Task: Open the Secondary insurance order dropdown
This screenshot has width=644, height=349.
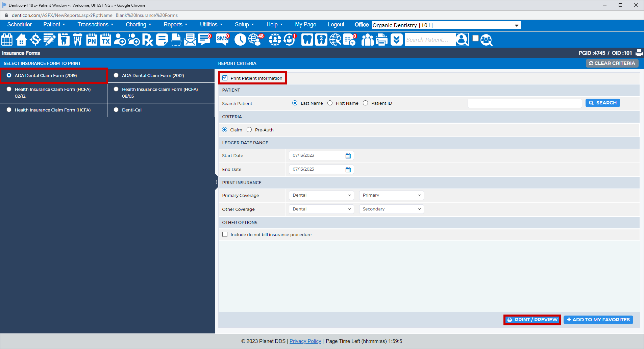Action: pyautogui.click(x=391, y=209)
